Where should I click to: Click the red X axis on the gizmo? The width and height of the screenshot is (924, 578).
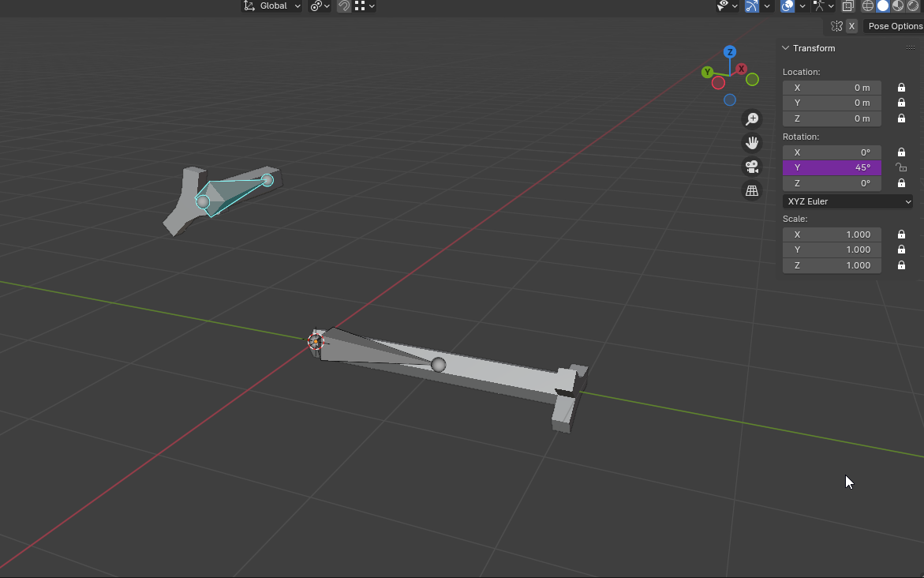click(741, 69)
